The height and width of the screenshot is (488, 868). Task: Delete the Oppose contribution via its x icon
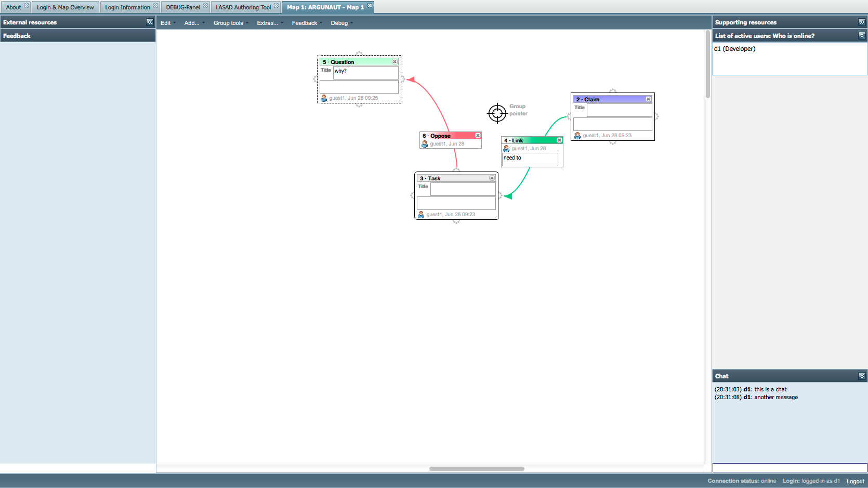[478, 135]
